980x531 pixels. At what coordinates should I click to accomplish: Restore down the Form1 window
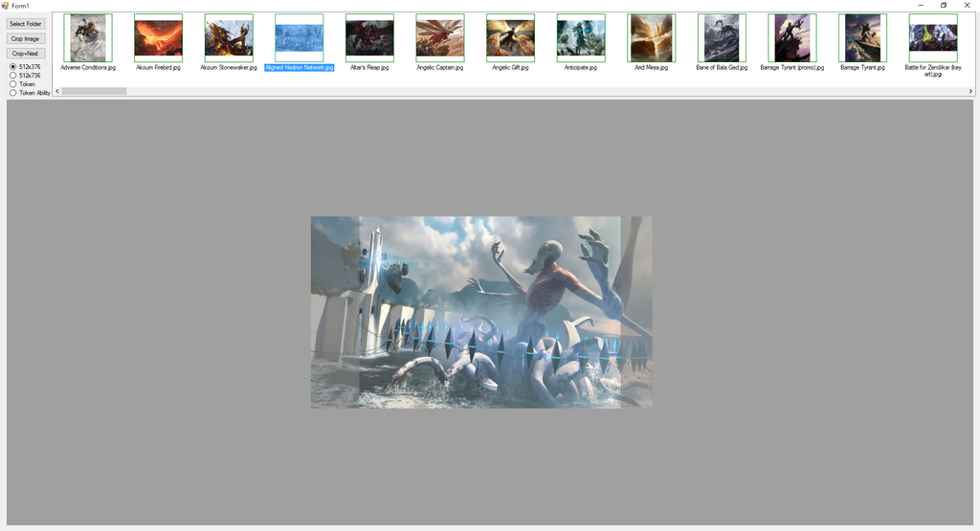point(944,5)
